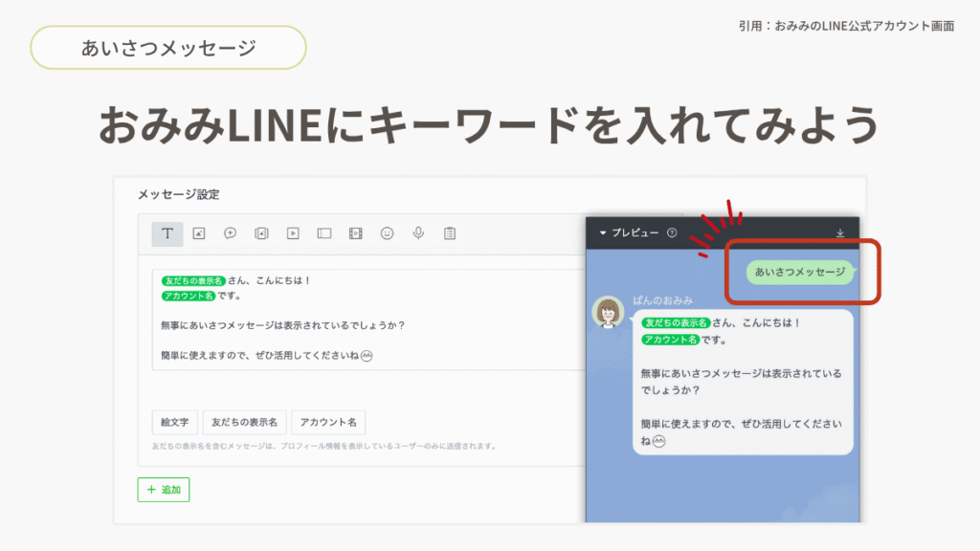Select the card-type message icon
Viewport: 980px width, 551px height.
coord(323,232)
